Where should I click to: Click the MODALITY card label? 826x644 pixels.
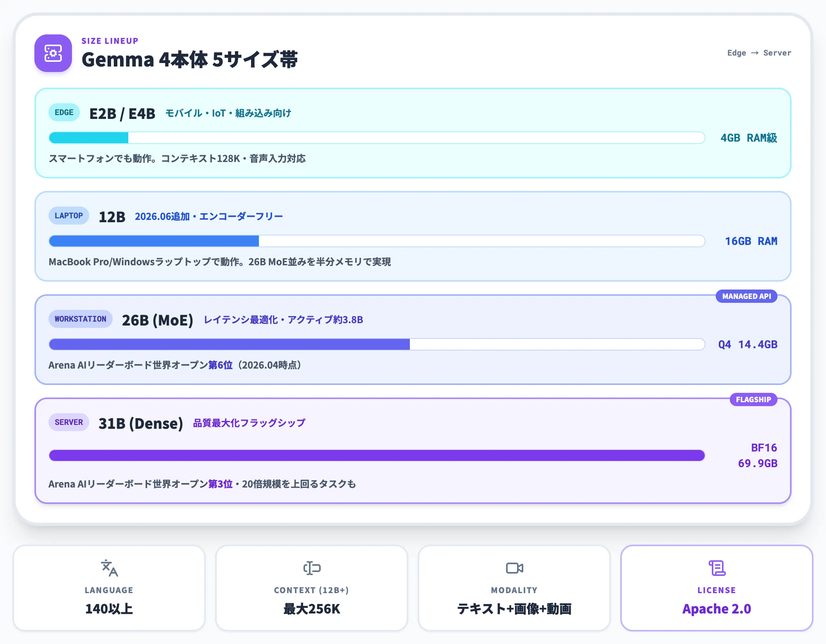click(514, 590)
